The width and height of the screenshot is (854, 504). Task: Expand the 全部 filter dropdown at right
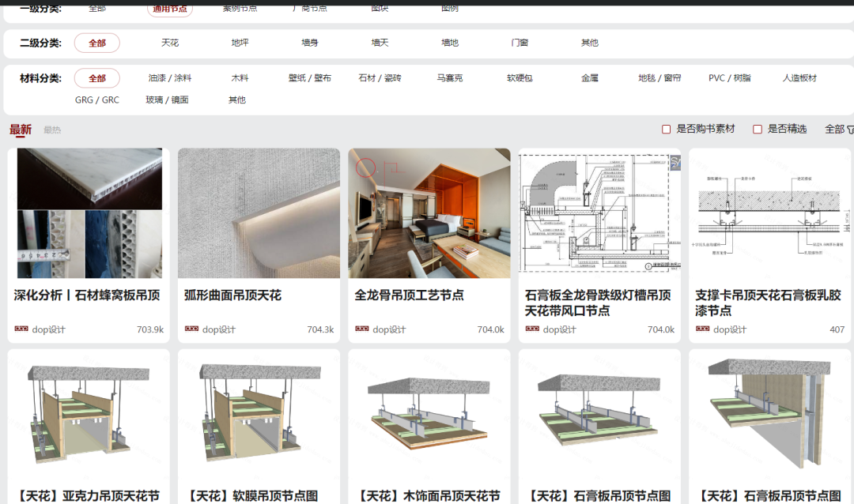(835, 130)
